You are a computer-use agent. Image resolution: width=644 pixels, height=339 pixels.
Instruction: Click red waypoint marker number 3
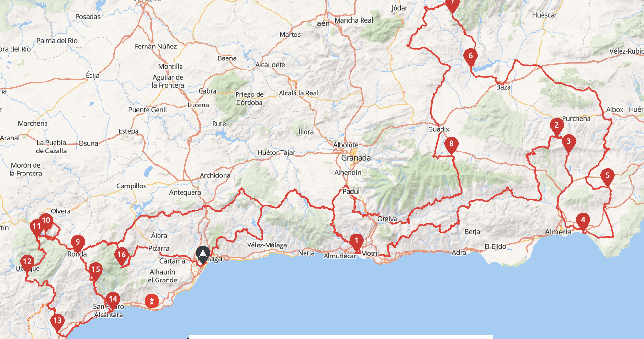pos(568,142)
